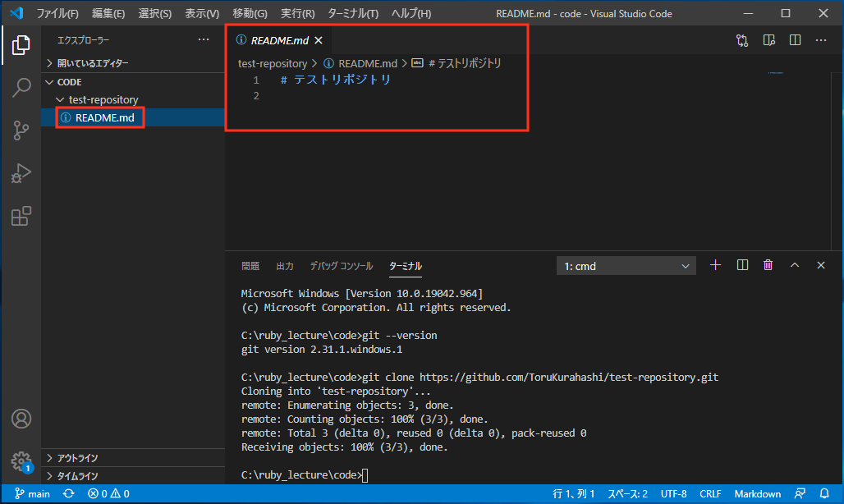The height and width of the screenshot is (504, 844).
Task: Click line number 2 in the editor gutter
Action: pos(256,96)
